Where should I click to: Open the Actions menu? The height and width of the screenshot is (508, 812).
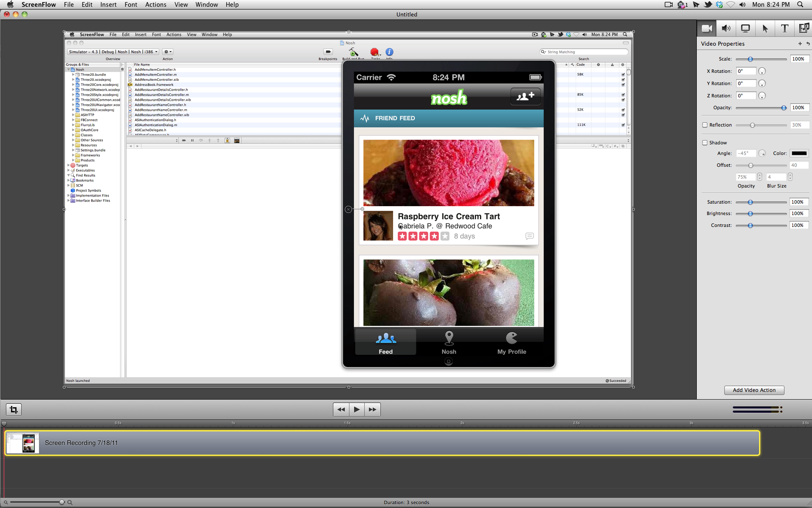pyautogui.click(x=155, y=5)
